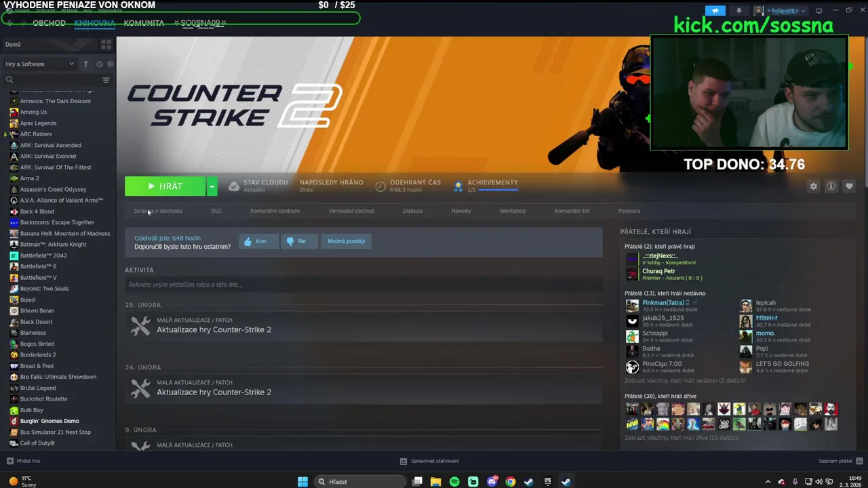This screenshot has width=868, height=488.
Task: Click the Task View taskbar icon
Action: (417, 482)
